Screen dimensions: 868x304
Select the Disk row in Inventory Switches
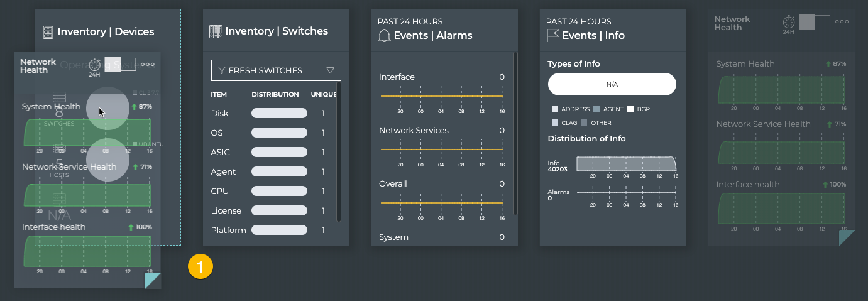(x=220, y=114)
